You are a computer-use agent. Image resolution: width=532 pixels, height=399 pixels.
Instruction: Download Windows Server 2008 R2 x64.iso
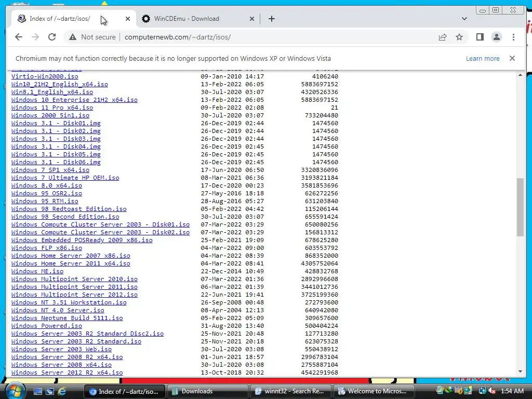tap(67, 357)
